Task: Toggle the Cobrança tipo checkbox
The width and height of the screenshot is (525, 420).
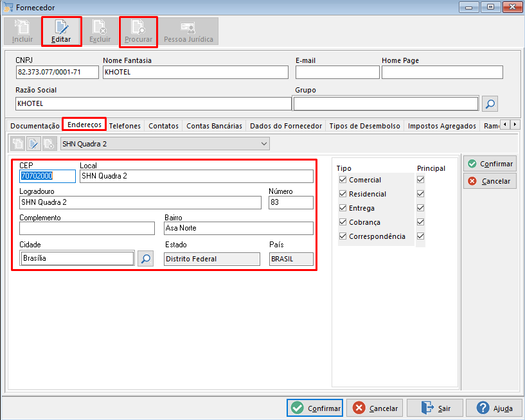Action: pos(343,222)
